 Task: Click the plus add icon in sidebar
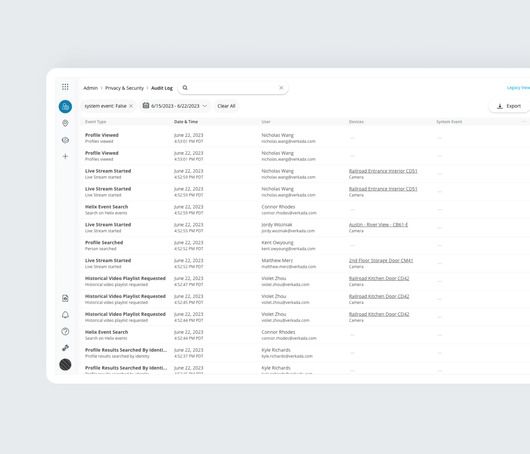coord(65,156)
